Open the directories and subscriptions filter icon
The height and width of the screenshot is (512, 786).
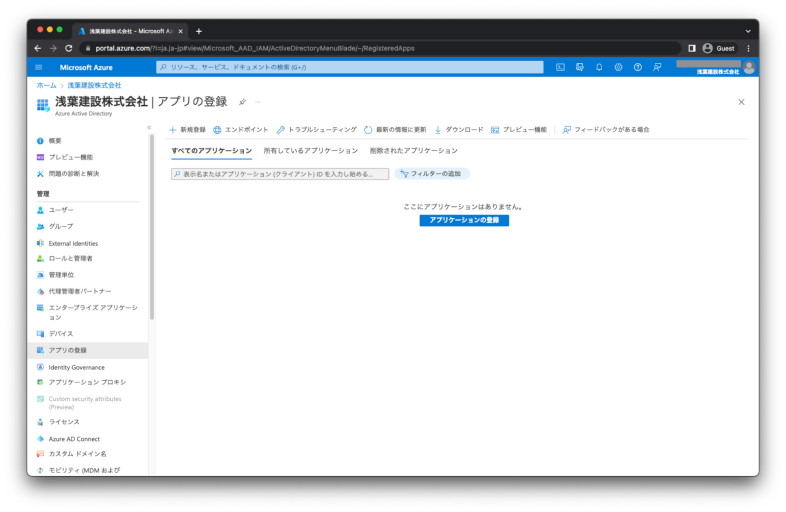pyautogui.click(x=579, y=67)
